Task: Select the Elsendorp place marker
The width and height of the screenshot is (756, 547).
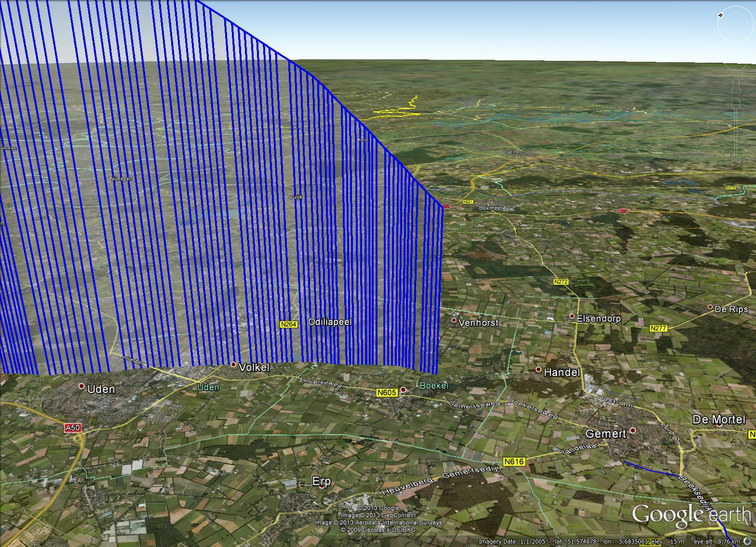Action: point(572,316)
